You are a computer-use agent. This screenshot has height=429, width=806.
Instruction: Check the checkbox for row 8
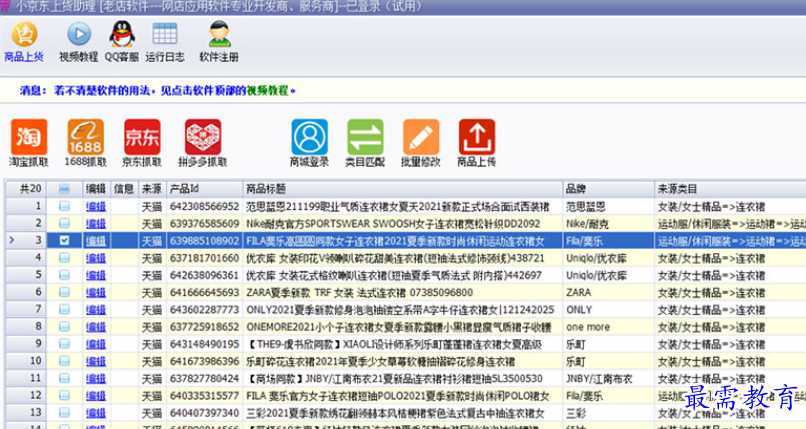pos(64,327)
